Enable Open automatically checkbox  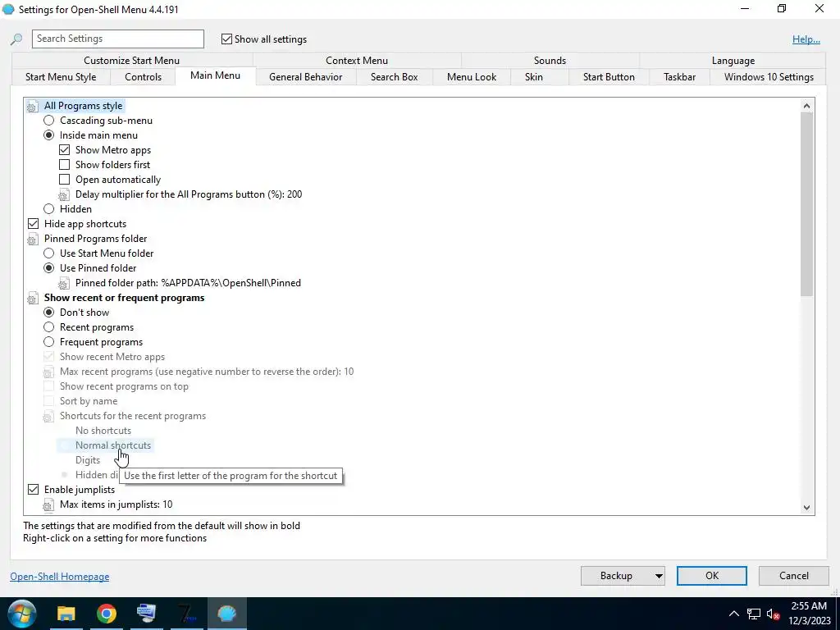[x=64, y=180]
